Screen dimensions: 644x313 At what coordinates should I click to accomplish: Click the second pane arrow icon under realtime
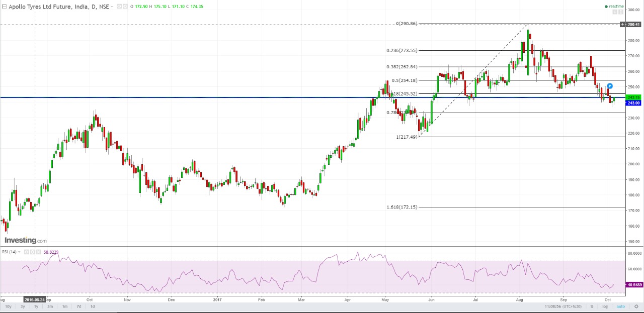coord(621,12)
